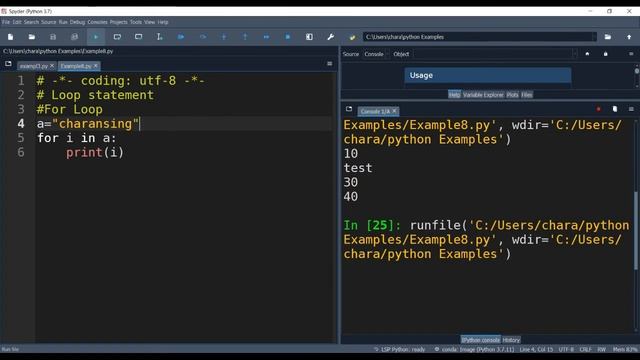
Task: Save all open files
Action: click(x=74, y=37)
